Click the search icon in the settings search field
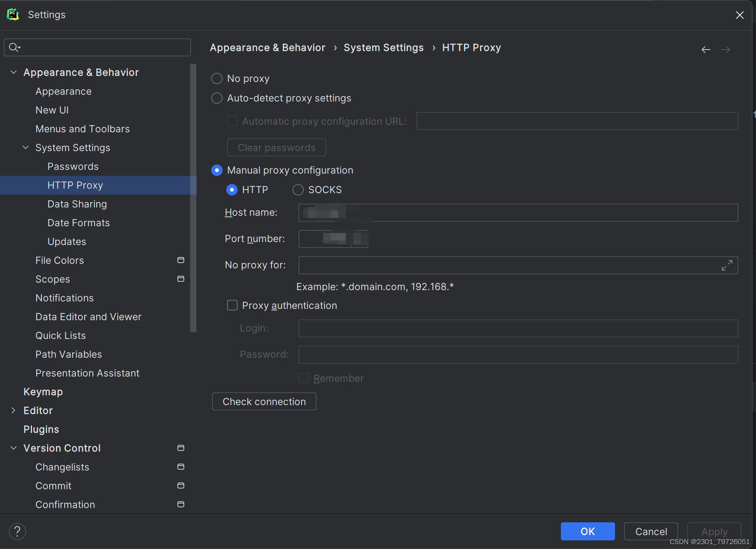The height and width of the screenshot is (549, 756). pos(14,47)
